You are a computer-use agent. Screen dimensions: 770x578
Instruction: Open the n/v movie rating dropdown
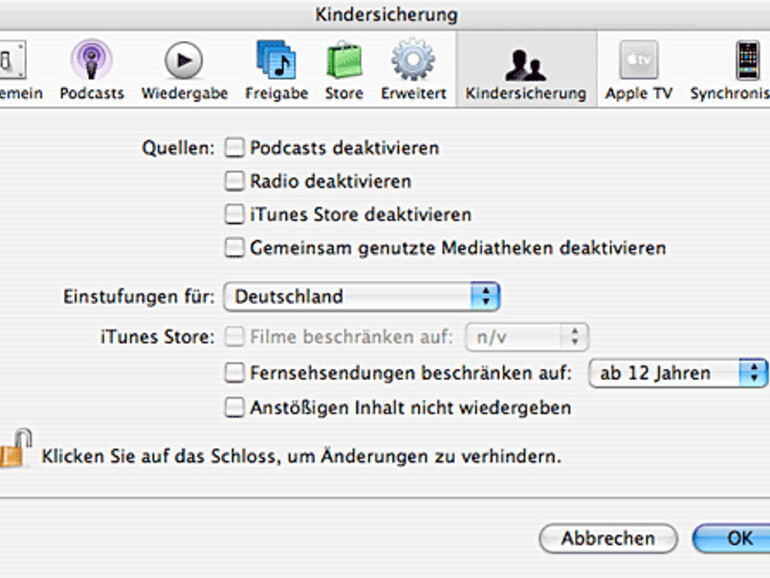coord(526,337)
